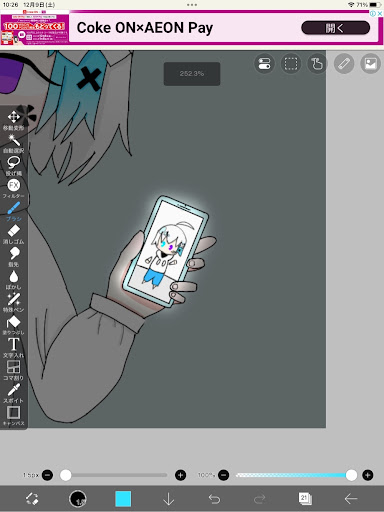The image size is (384, 512).
Task: Select the Frame Divider (コマ割り) tool
Action: 13,371
